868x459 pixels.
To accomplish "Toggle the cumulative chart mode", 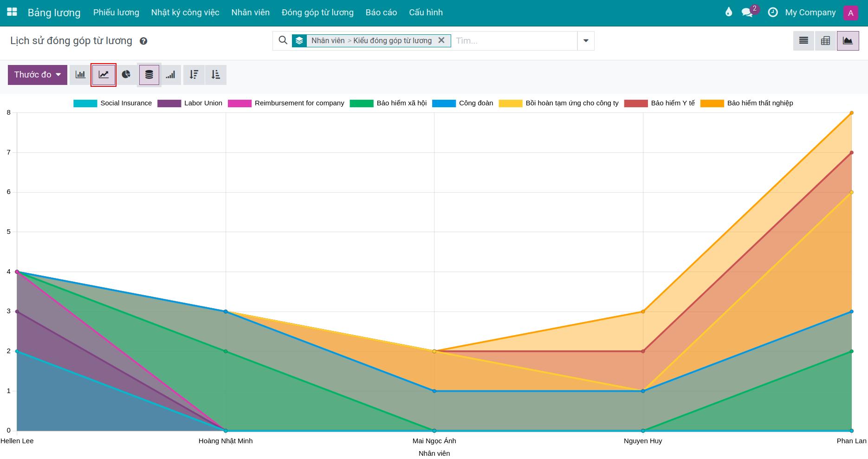I will 171,75.
